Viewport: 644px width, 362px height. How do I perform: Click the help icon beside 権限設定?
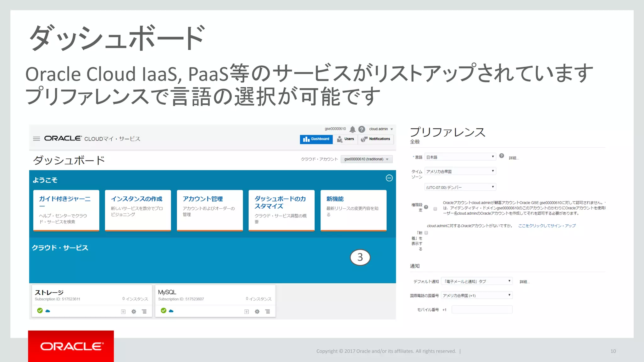click(x=426, y=207)
